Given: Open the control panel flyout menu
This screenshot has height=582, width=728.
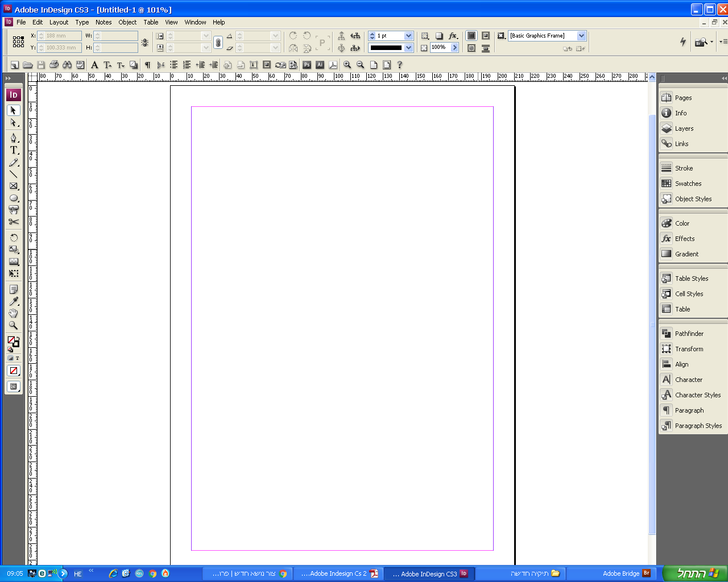Looking at the screenshot, I should pyautogui.click(x=723, y=41).
